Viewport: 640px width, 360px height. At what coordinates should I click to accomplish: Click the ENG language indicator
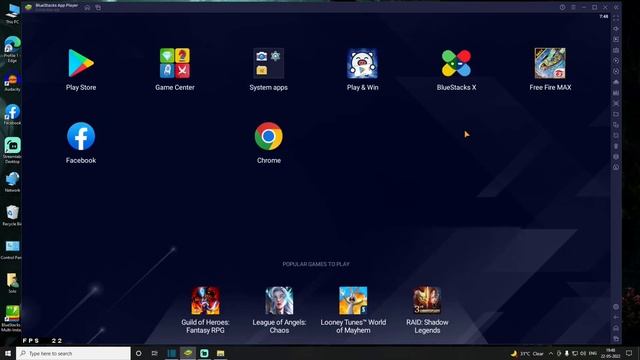(x=593, y=353)
